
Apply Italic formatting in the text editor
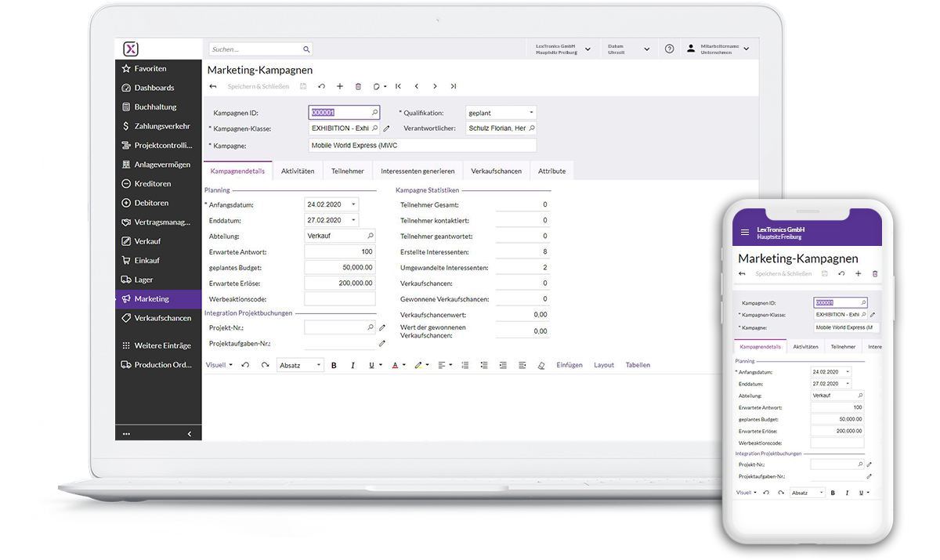[352, 365]
